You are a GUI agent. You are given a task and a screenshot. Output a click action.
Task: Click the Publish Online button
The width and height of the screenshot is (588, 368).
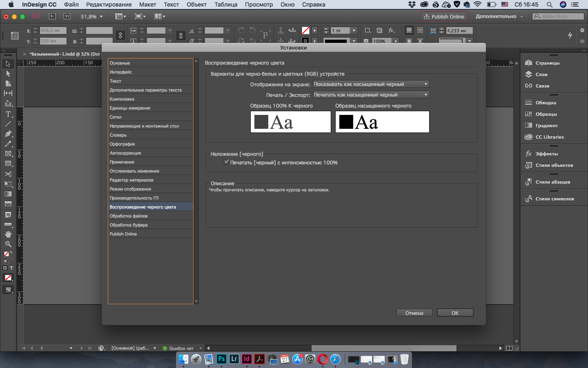(444, 16)
